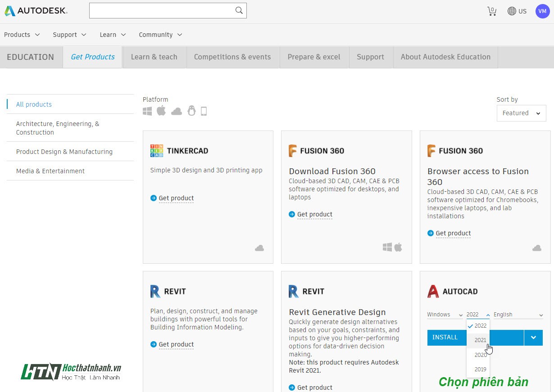
Task: Click Fusion 360 logo on Download card
Action: pyautogui.click(x=293, y=151)
